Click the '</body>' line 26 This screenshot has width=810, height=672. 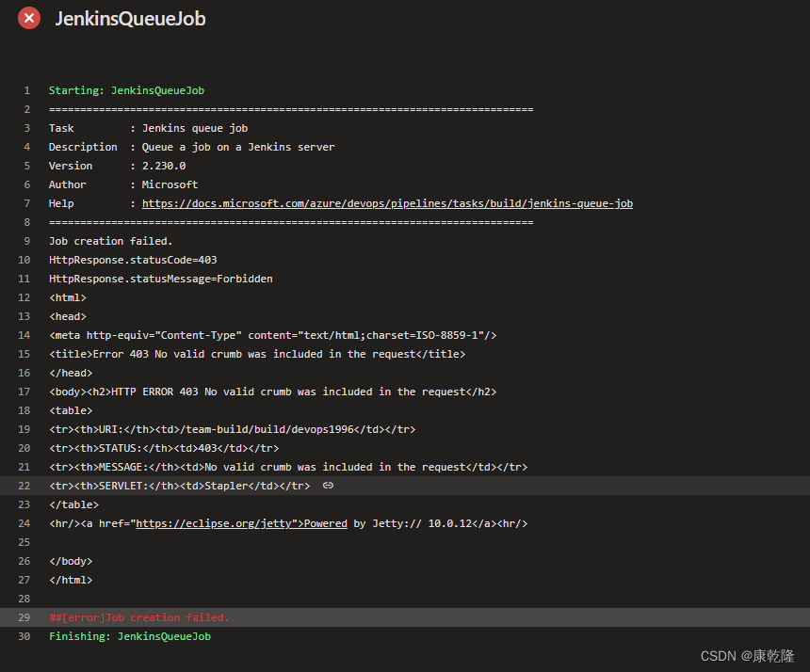click(x=71, y=561)
